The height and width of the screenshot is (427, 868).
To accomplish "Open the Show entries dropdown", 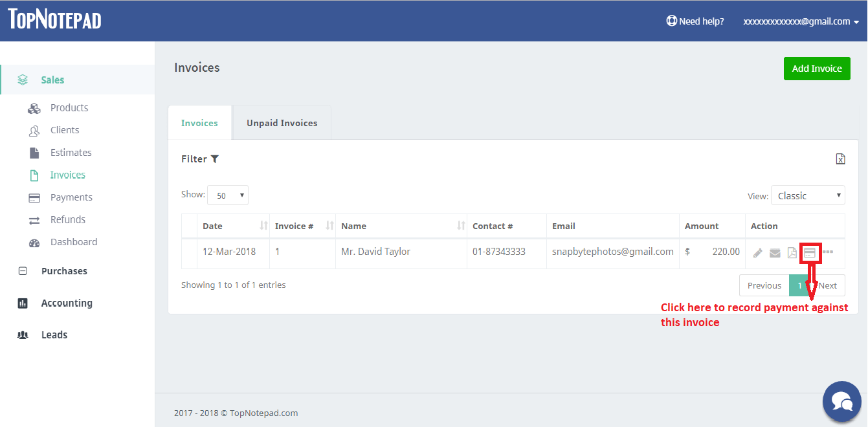I will point(228,195).
